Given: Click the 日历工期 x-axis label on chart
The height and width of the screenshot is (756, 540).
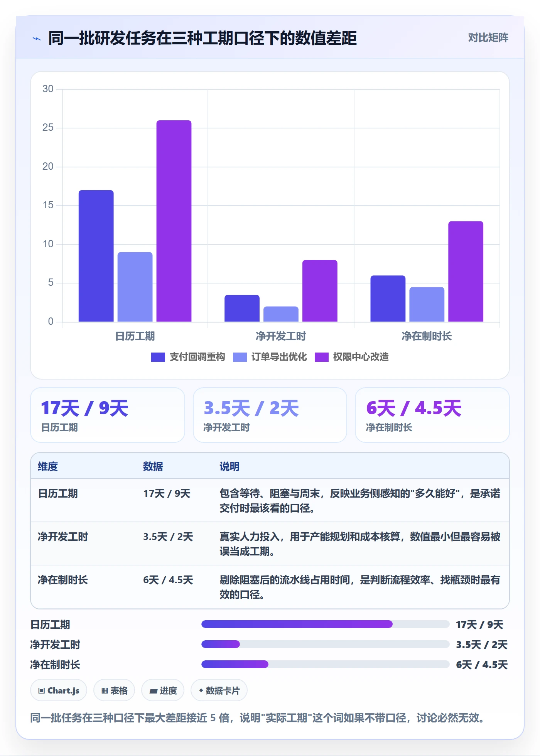Looking at the screenshot, I should point(135,336).
